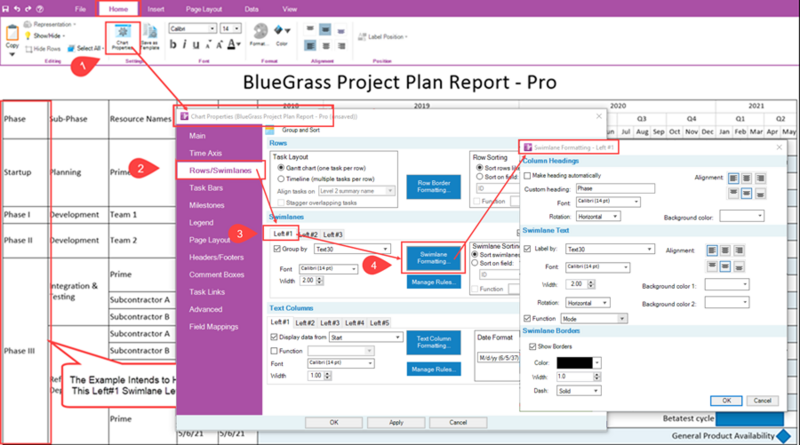Click the Undo arrow icon

pos(17,9)
